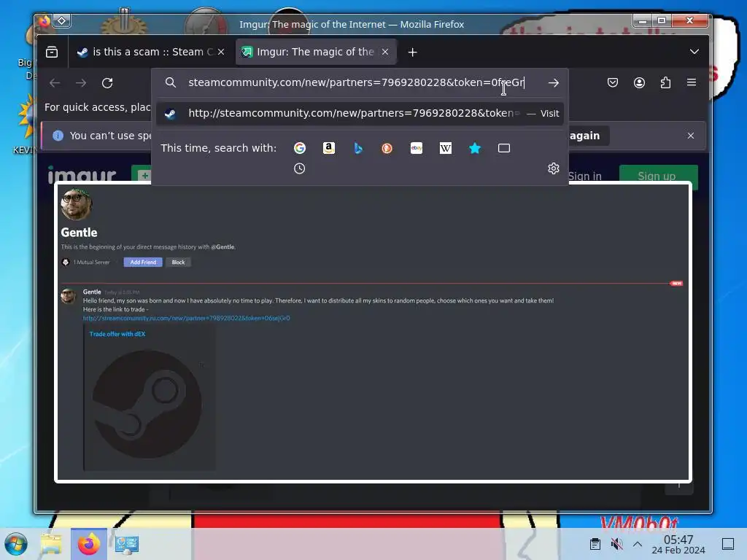Click the clipboard tray icon
This screenshot has width=747, height=560.
pos(595,544)
